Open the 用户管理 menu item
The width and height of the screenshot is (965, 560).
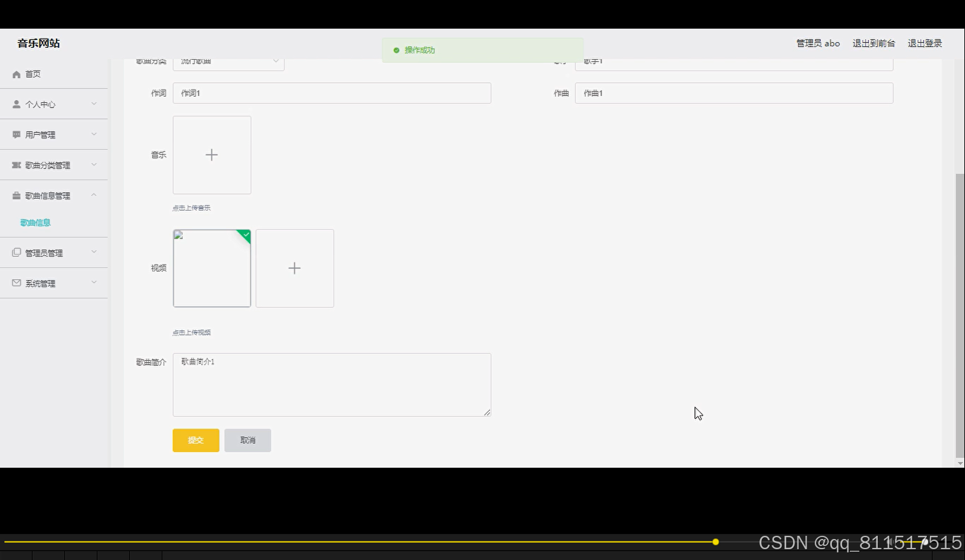[54, 135]
